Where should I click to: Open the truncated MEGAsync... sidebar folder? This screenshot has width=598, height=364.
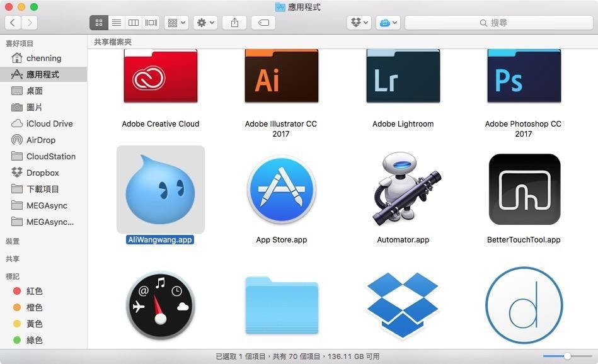[43, 222]
